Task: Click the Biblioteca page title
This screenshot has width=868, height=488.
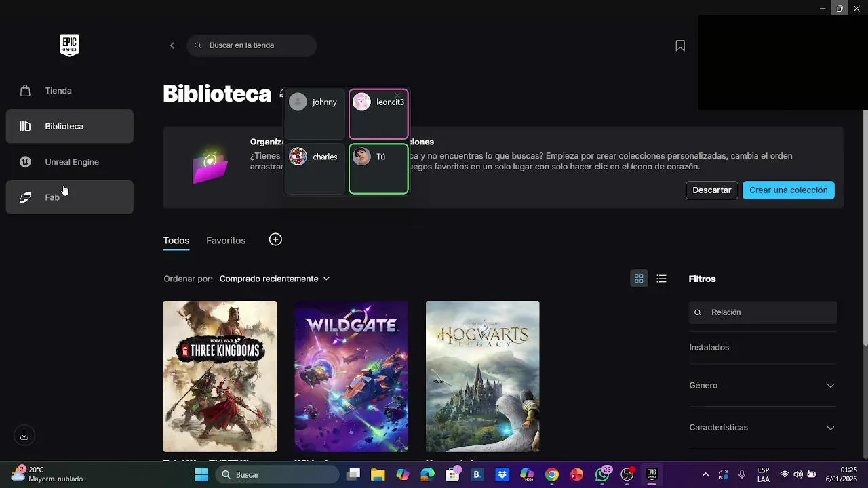Action: coord(217,94)
